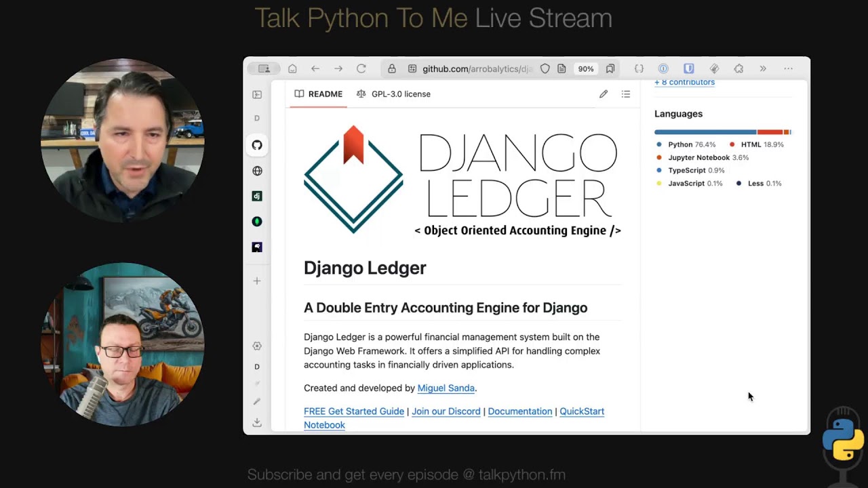Switch to the README tab

point(319,94)
